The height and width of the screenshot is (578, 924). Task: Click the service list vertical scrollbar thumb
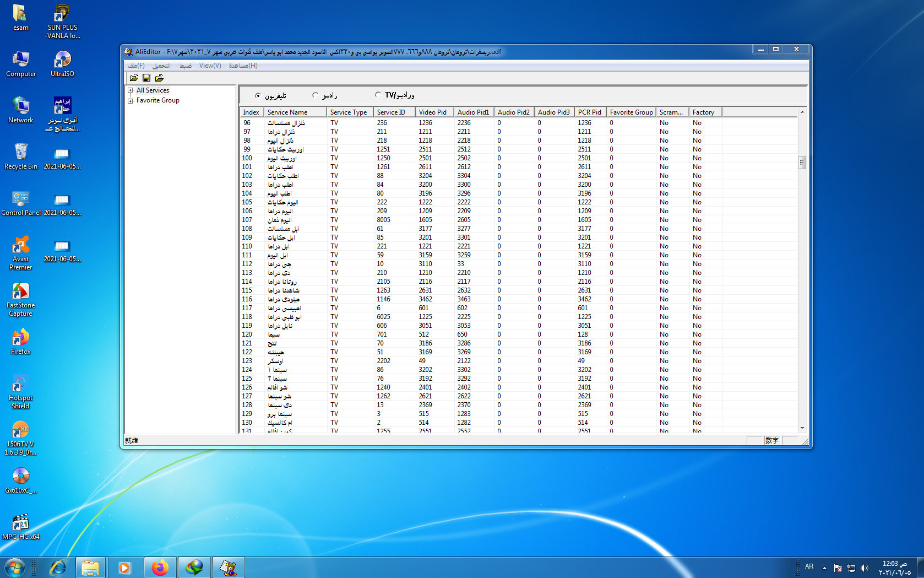(802, 163)
